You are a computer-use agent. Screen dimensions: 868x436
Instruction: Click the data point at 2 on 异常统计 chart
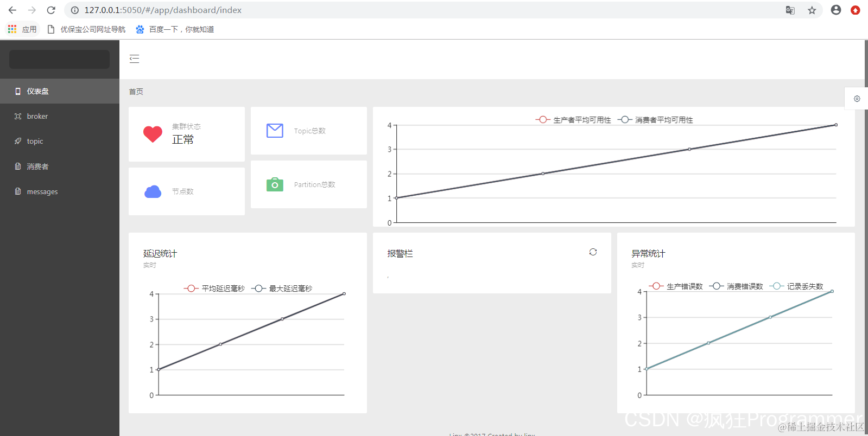(x=708, y=343)
